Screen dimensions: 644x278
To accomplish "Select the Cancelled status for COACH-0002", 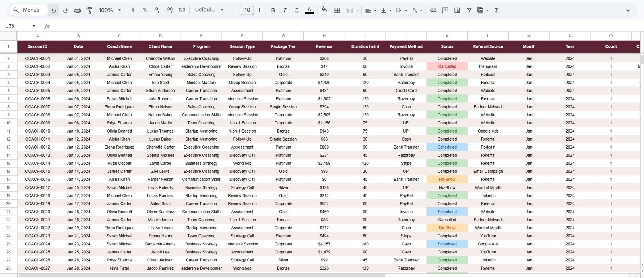I will (x=447, y=66).
